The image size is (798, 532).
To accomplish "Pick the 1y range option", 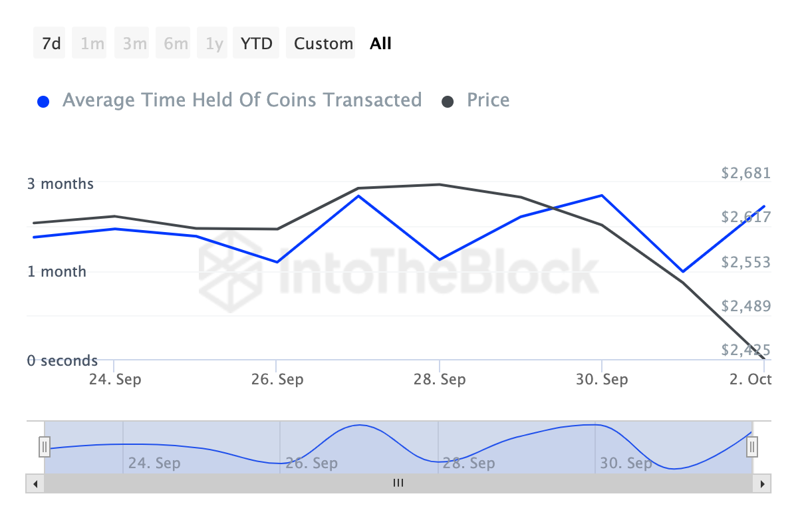I will coord(214,44).
